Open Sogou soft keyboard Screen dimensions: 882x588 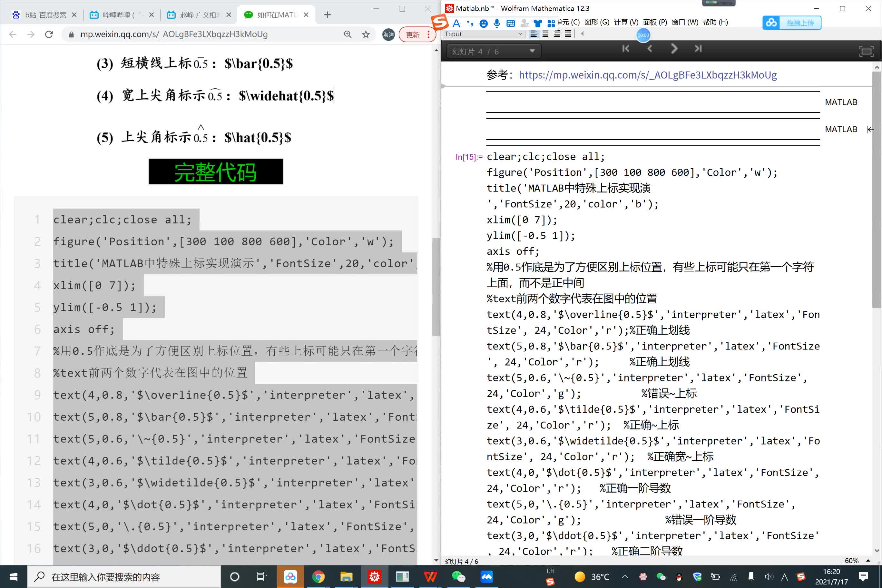(511, 24)
